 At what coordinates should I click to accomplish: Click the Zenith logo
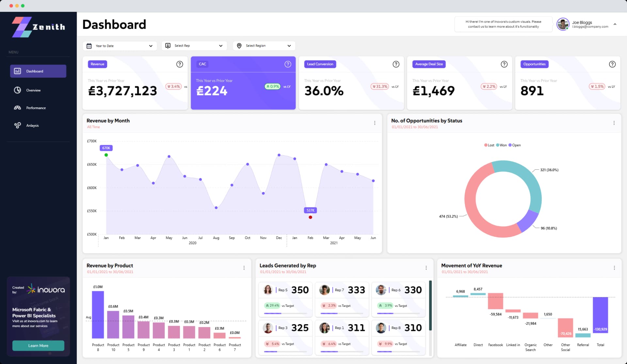tap(38, 27)
